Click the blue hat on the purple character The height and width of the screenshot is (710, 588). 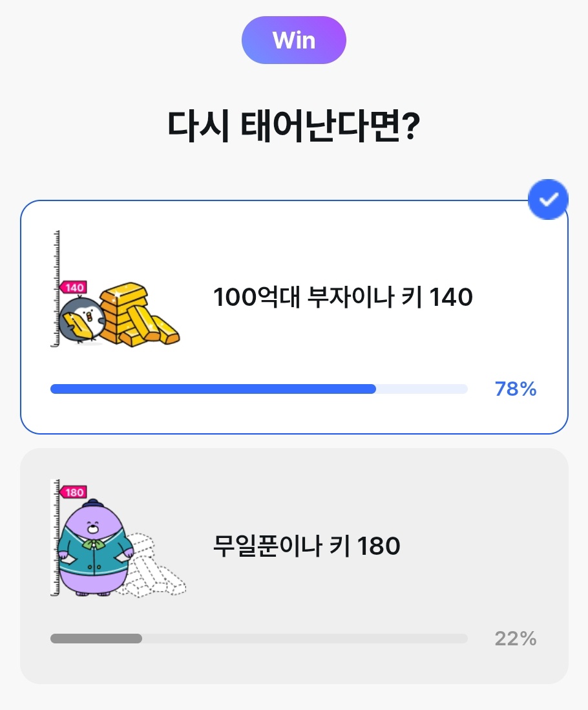tap(93, 504)
